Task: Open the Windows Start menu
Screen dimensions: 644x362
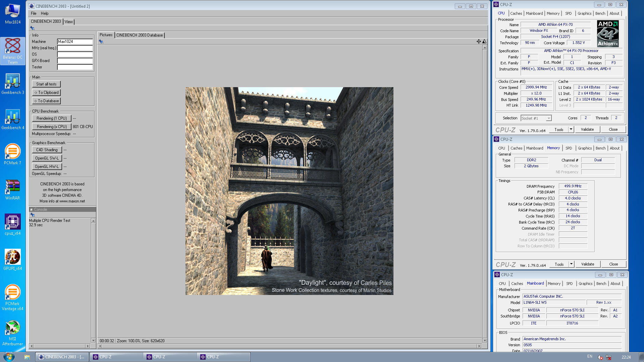Action: (x=9, y=357)
